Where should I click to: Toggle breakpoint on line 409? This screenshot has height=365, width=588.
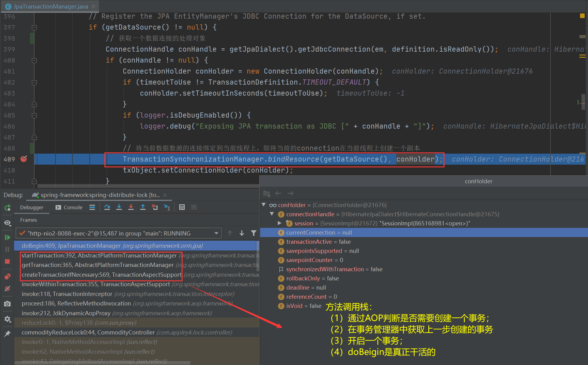(24, 159)
